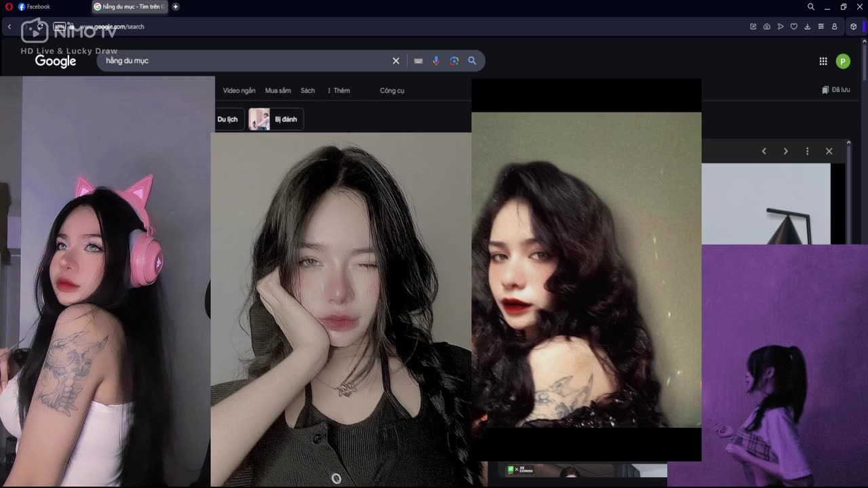Open the extensions cube icon
This screenshot has height=488, width=868.
(854, 26)
